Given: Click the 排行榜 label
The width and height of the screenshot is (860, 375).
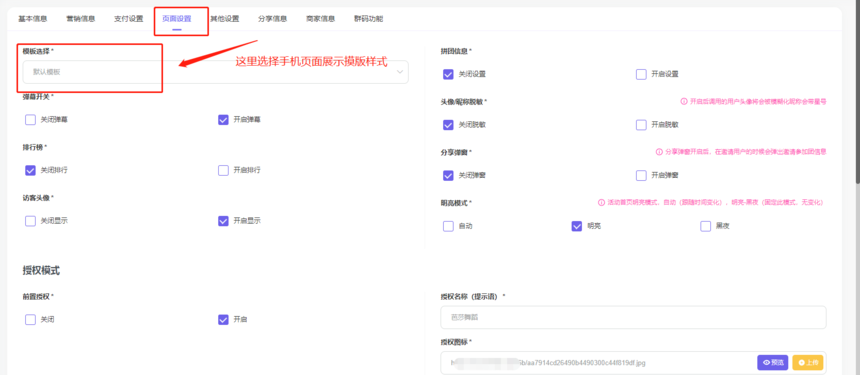Looking at the screenshot, I should point(35,147).
